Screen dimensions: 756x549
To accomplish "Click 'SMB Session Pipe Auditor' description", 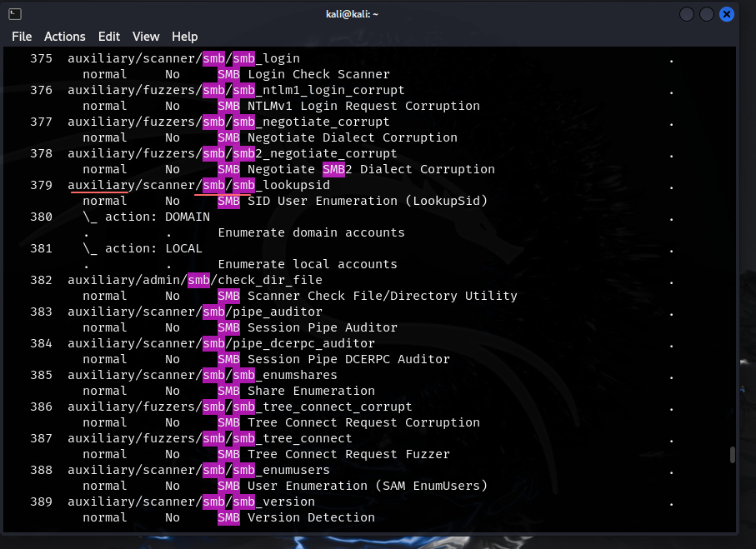I will (308, 327).
